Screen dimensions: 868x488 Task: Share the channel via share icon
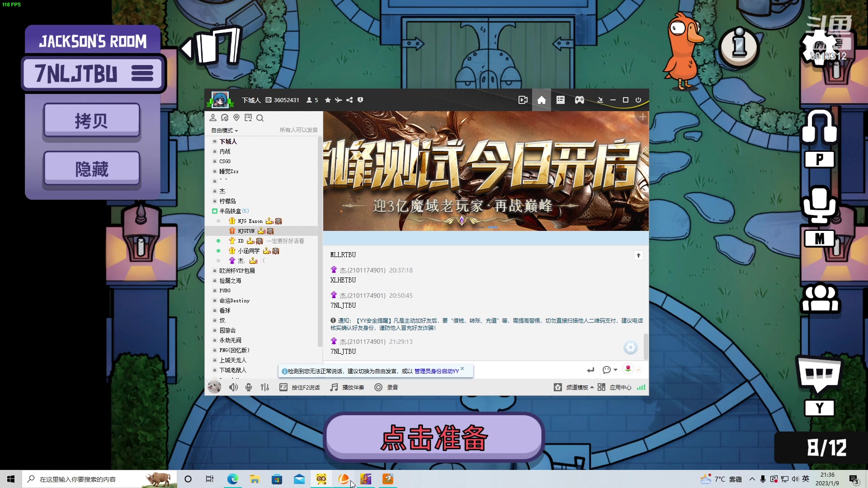(x=349, y=100)
